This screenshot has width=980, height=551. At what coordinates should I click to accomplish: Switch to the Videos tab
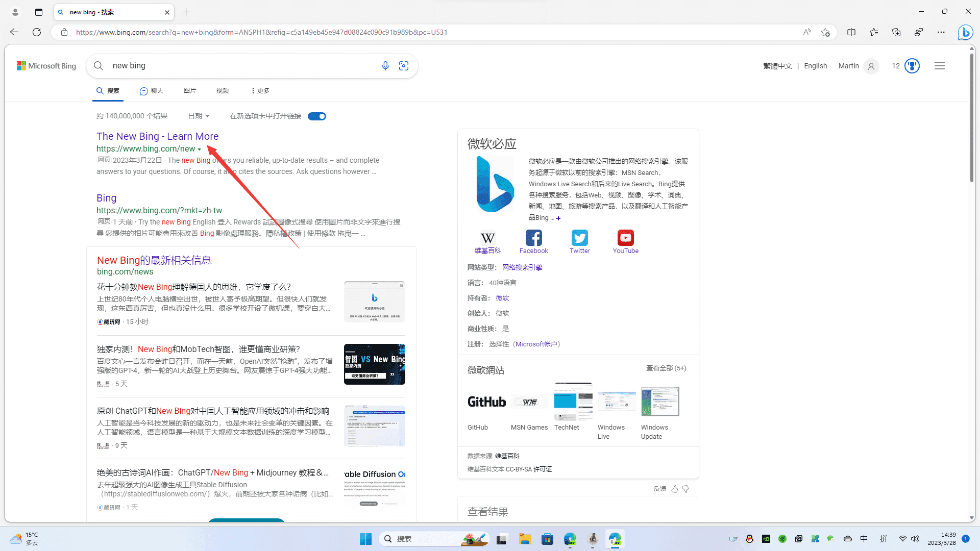click(223, 91)
